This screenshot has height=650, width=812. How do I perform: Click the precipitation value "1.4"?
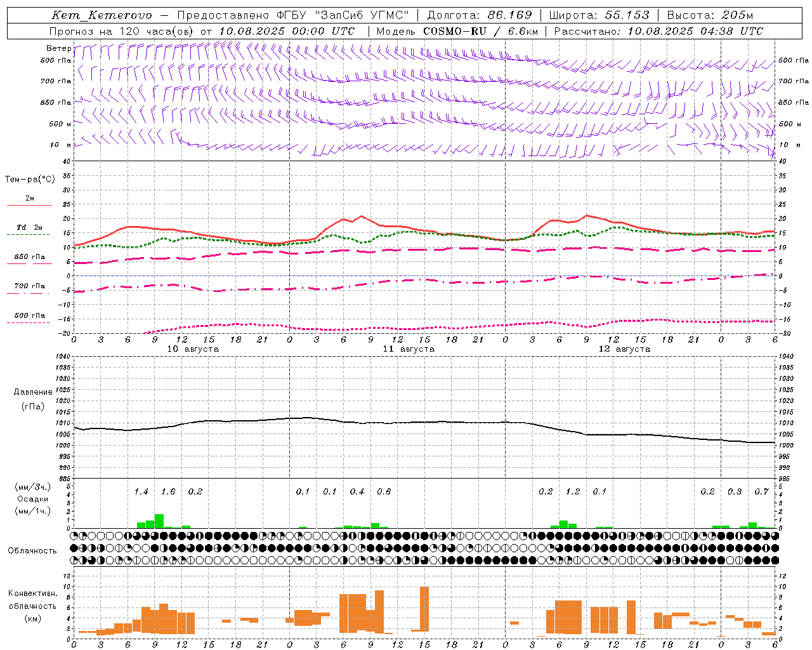coord(141,491)
